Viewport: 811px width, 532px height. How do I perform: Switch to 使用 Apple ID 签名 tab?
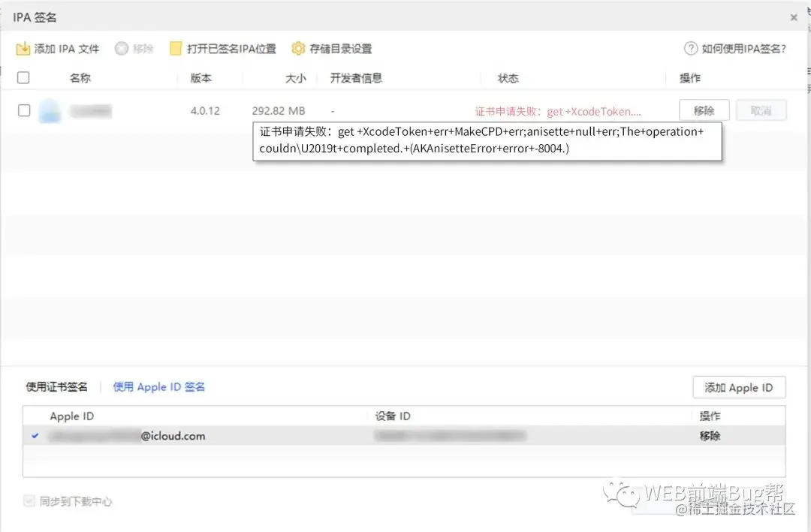point(159,386)
